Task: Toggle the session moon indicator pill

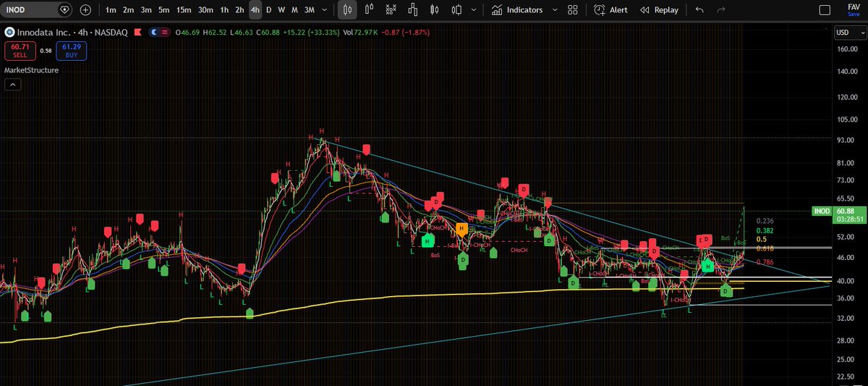Action: point(158,33)
